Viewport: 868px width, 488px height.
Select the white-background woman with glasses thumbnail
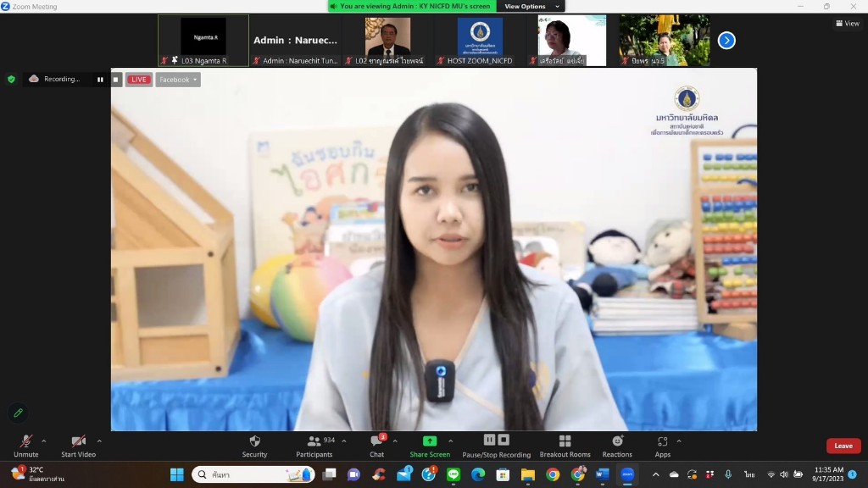pyautogui.click(x=572, y=41)
